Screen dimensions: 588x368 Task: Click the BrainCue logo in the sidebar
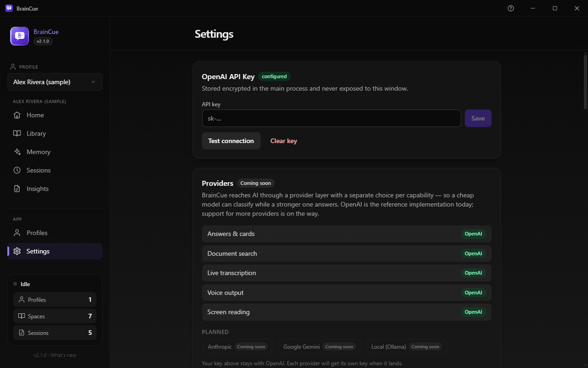tap(19, 36)
